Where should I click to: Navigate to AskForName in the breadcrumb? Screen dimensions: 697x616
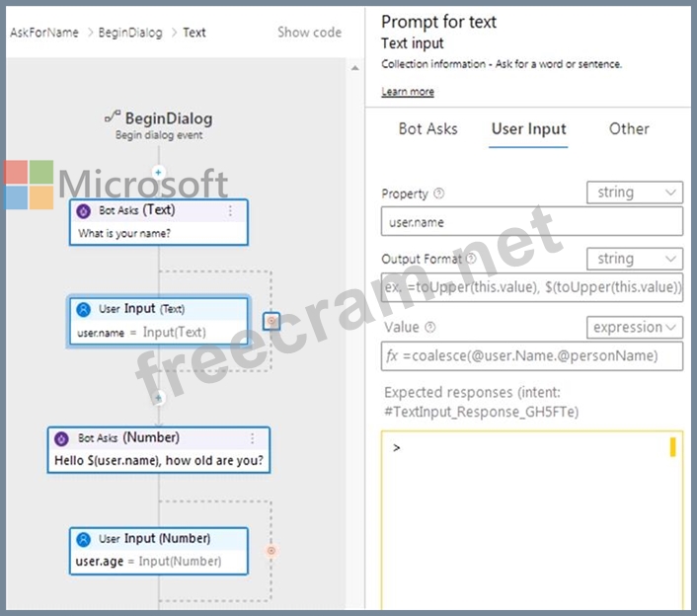point(44,33)
